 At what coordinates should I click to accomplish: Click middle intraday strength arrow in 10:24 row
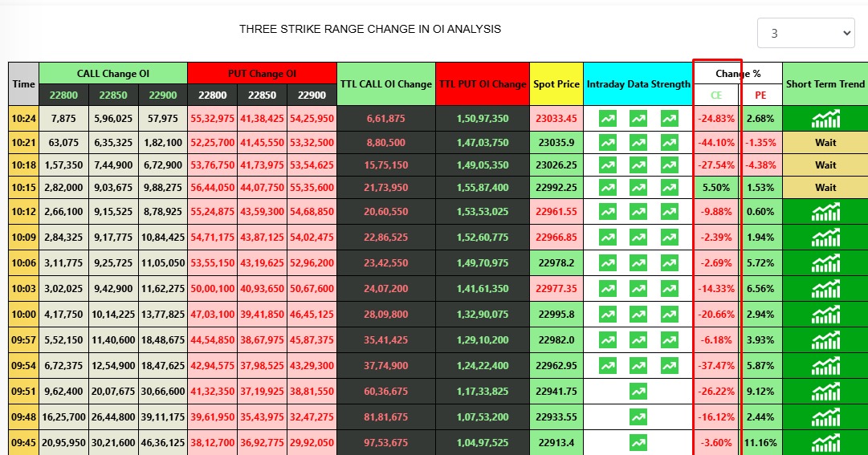click(x=638, y=119)
